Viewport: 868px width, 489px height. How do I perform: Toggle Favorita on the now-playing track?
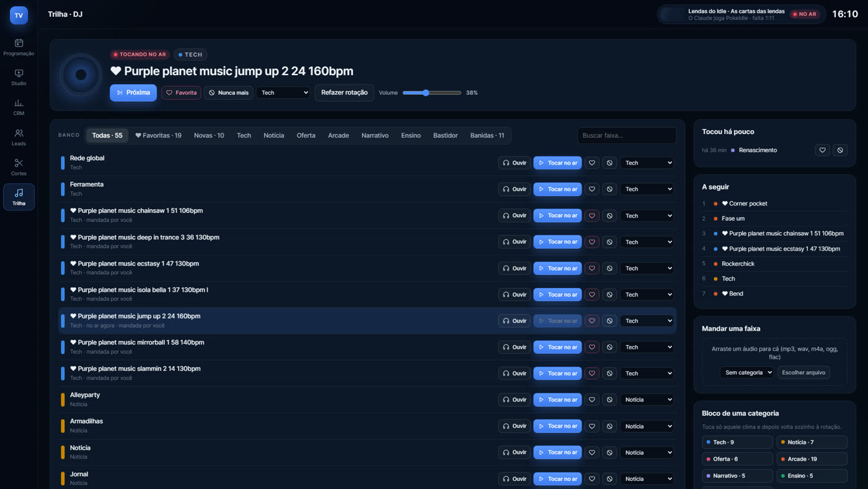[x=182, y=92]
